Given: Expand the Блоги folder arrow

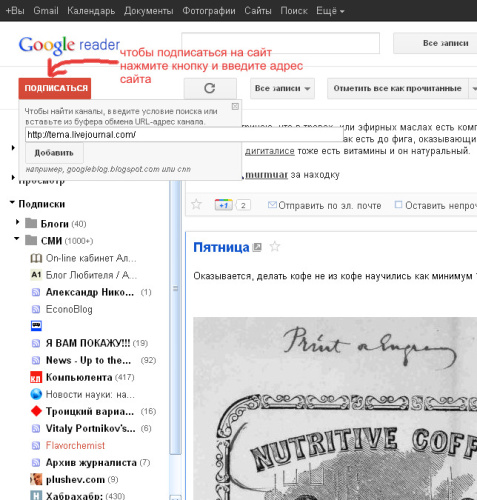Looking at the screenshot, I should (18, 222).
